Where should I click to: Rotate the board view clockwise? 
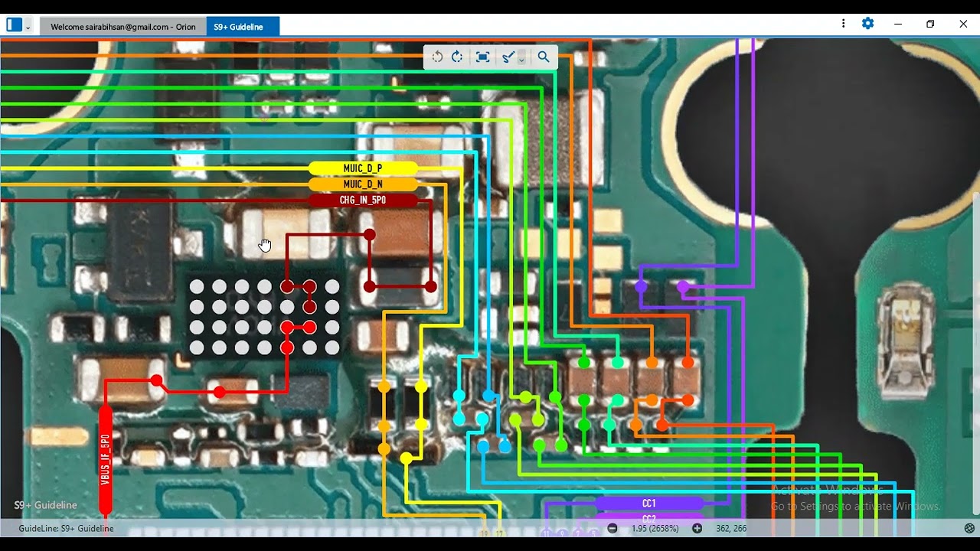(x=457, y=57)
